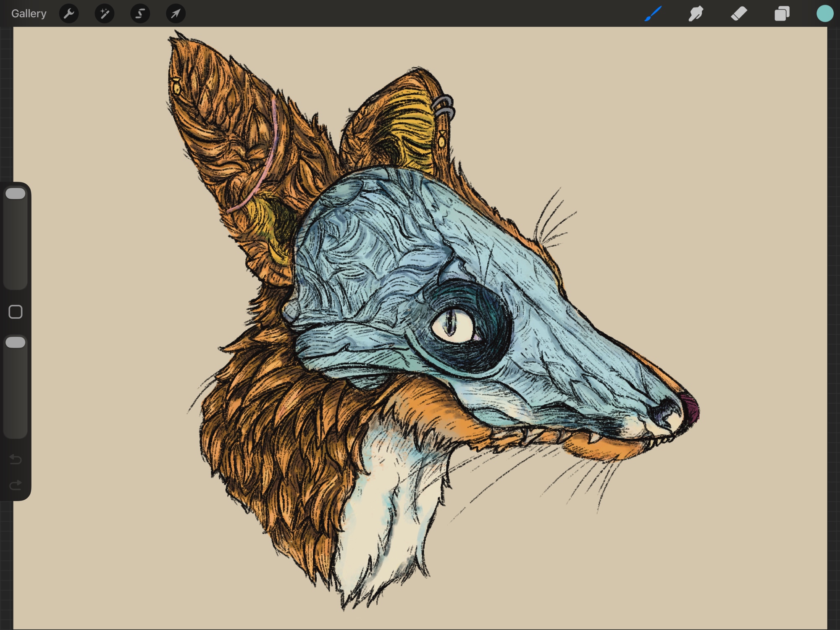This screenshot has width=840, height=630.
Task: Click the brush opacity slider handle
Action: pos(16,342)
